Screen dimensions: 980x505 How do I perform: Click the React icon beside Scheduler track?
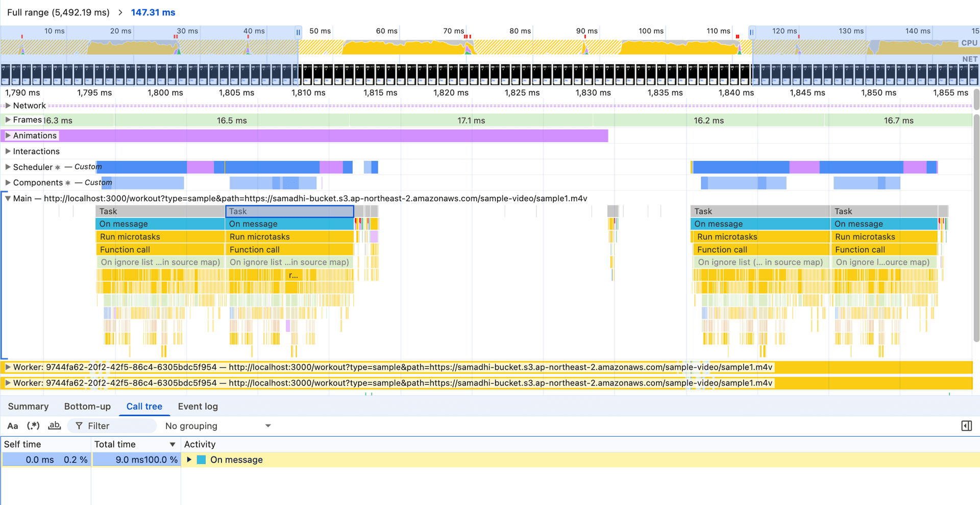coord(58,167)
